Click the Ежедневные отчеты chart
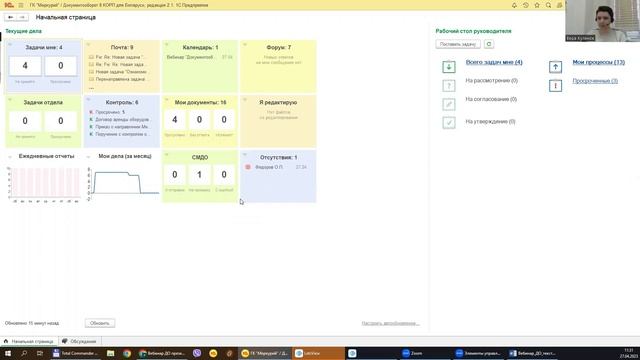 click(44, 184)
